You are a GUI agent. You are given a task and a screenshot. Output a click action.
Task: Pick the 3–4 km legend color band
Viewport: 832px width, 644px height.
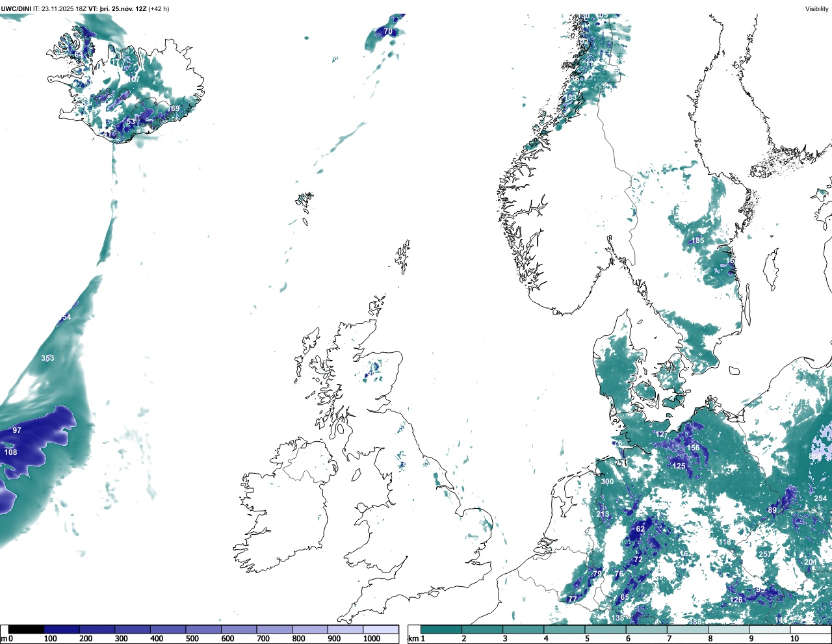pyautogui.click(x=523, y=629)
